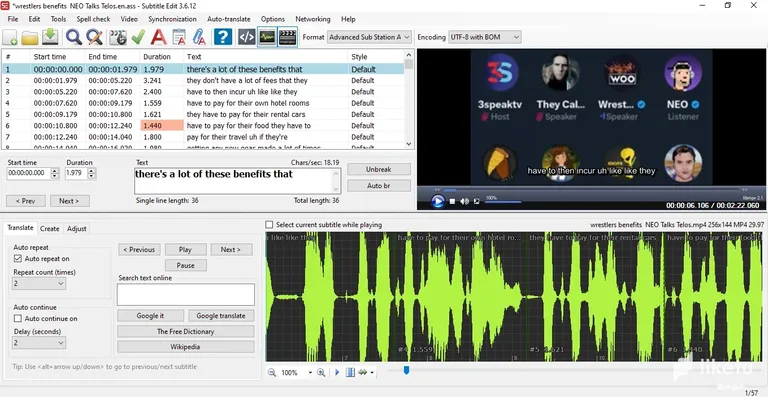Click The Free Dictionary button
This screenshot has width=768, height=397.
coord(185,331)
